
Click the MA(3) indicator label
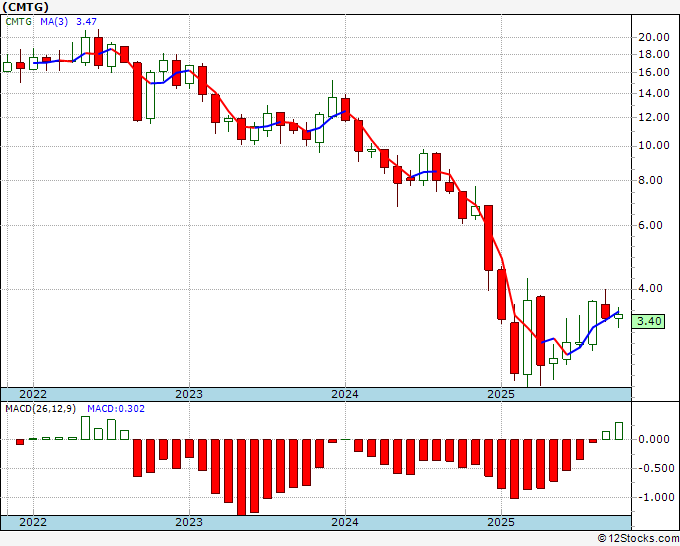click(54, 22)
